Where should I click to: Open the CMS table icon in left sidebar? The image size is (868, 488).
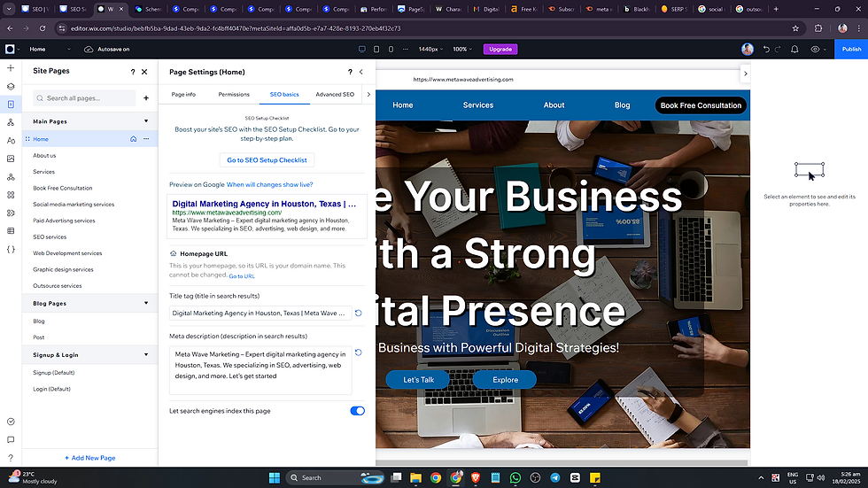(x=11, y=231)
